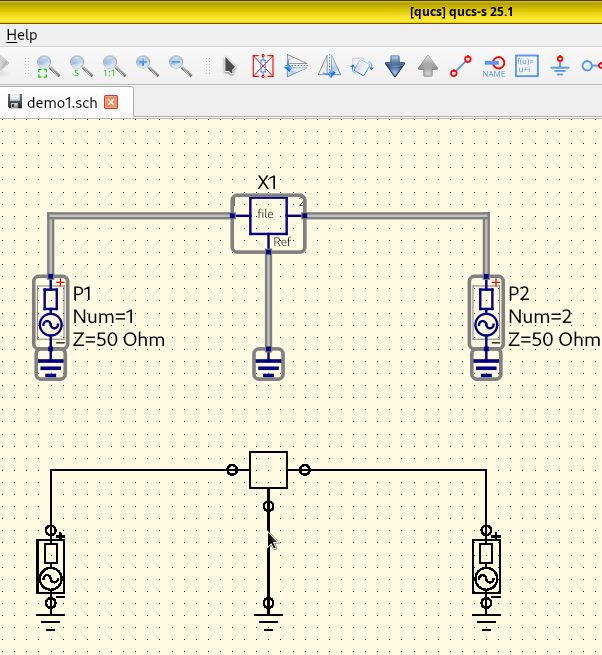Click the Rotate component icon
Screen dimensions: 602x655
361,67
